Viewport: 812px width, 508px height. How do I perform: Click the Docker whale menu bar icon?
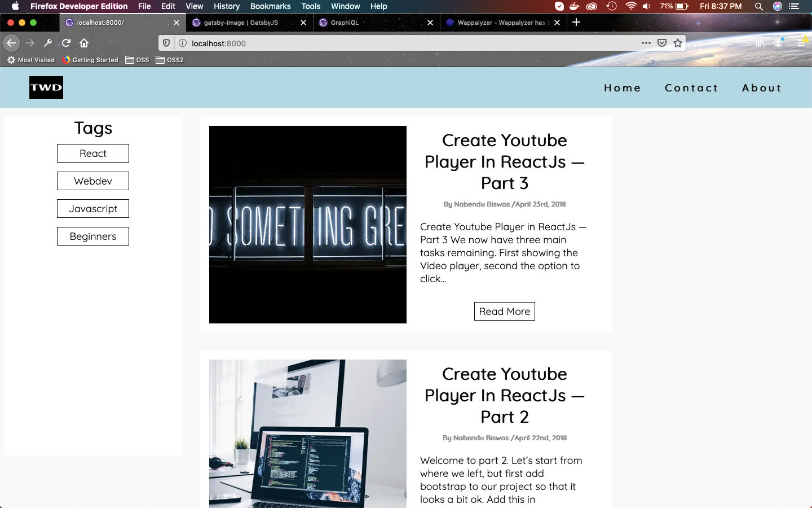[x=575, y=6]
